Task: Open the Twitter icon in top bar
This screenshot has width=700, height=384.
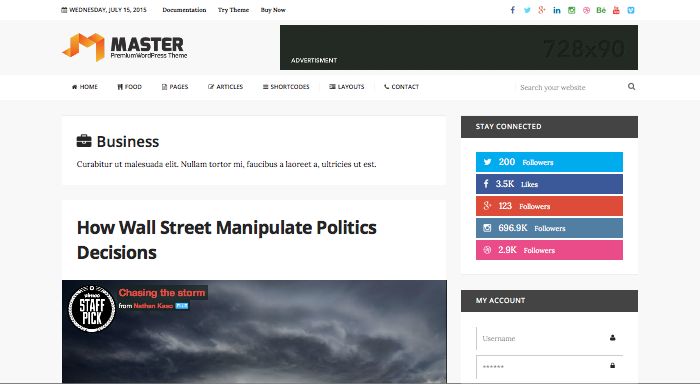Action: (527, 10)
